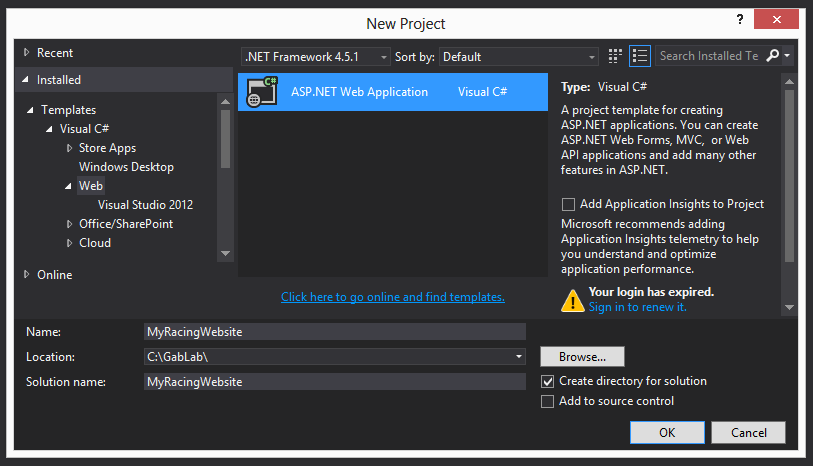813x466 pixels.
Task: Click the Solution name input field
Action: click(335, 382)
